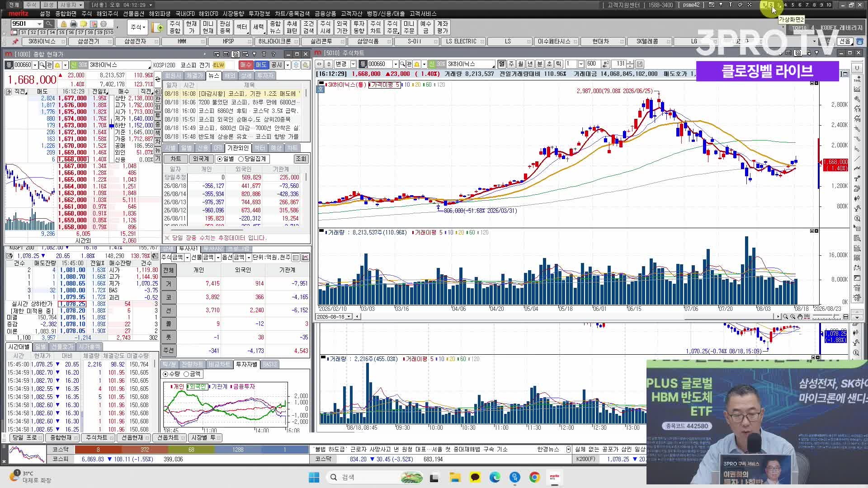Open the 선물옵션 menu
Image resolution: width=868 pixels, height=488 pixels.
pos(133,14)
